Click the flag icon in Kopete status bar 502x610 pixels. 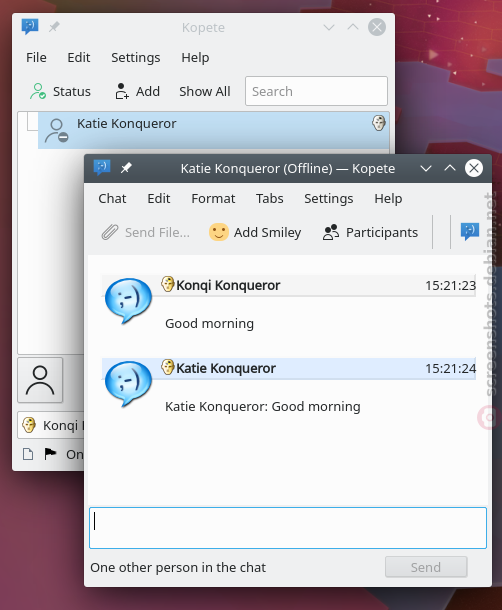50,454
